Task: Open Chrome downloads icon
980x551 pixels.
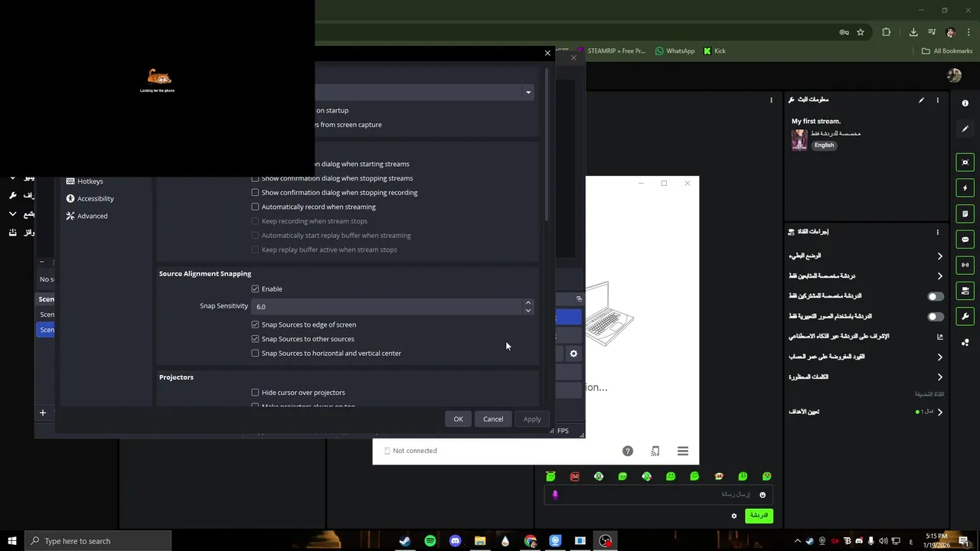Action: pyautogui.click(x=913, y=32)
